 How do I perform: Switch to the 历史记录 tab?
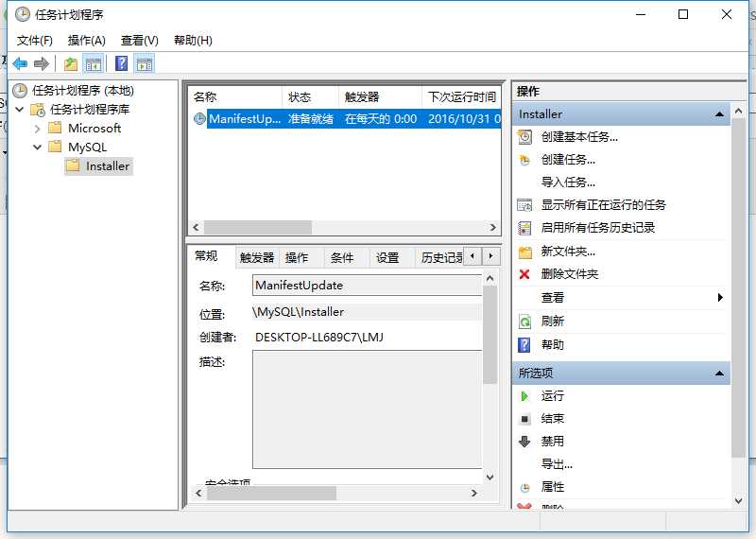[x=441, y=257]
